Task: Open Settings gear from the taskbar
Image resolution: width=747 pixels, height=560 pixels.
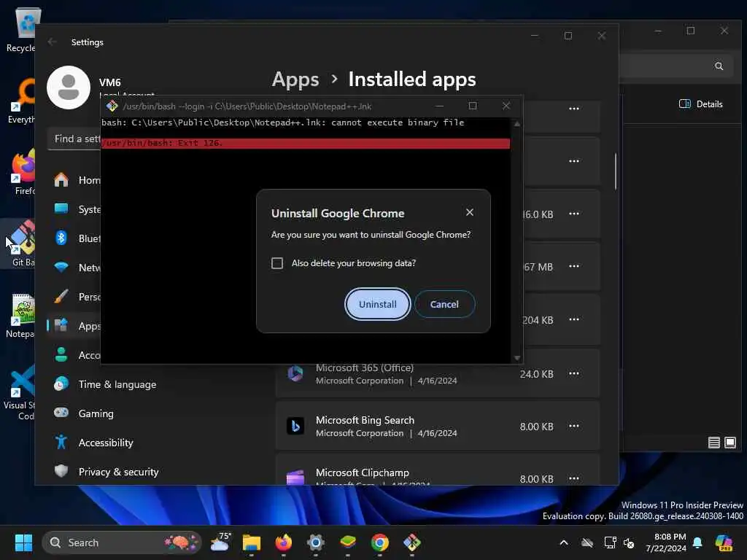Action: click(x=315, y=542)
